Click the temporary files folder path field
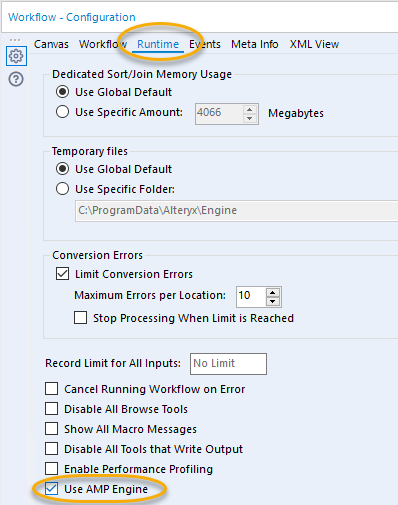This screenshot has height=505, width=398. point(237,210)
